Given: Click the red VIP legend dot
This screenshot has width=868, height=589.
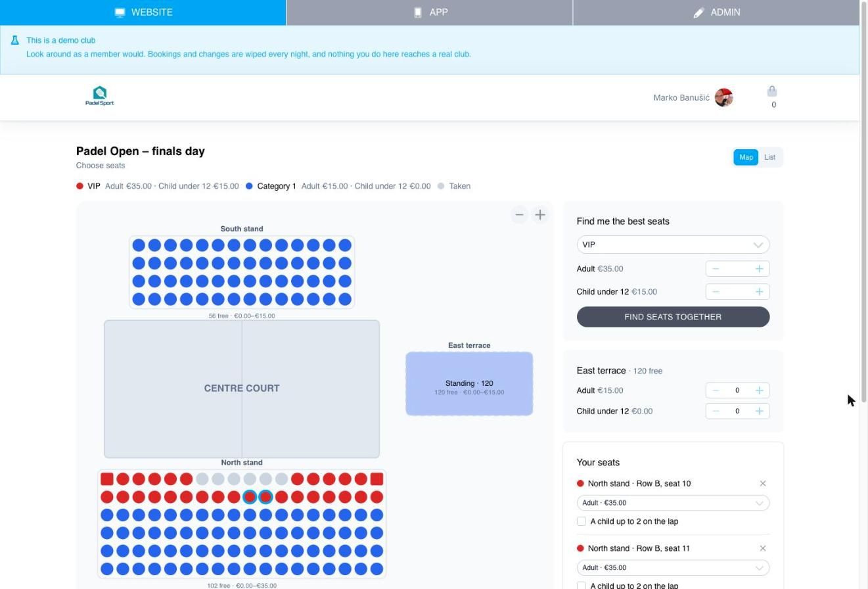Looking at the screenshot, I should coord(80,186).
